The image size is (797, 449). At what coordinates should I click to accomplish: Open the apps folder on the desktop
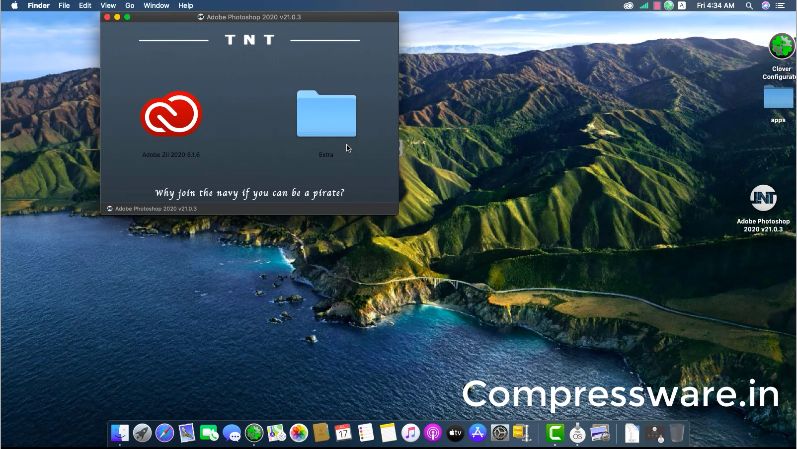coord(778,97)
